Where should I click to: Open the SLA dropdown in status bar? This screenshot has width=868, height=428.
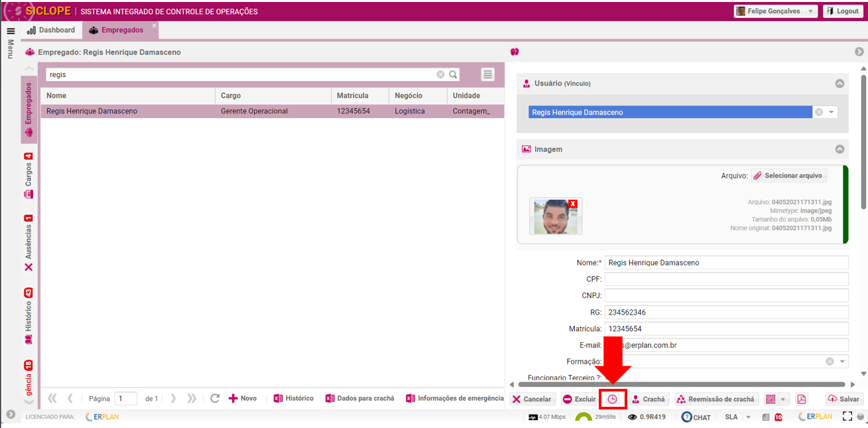click(x=748, y=417)
